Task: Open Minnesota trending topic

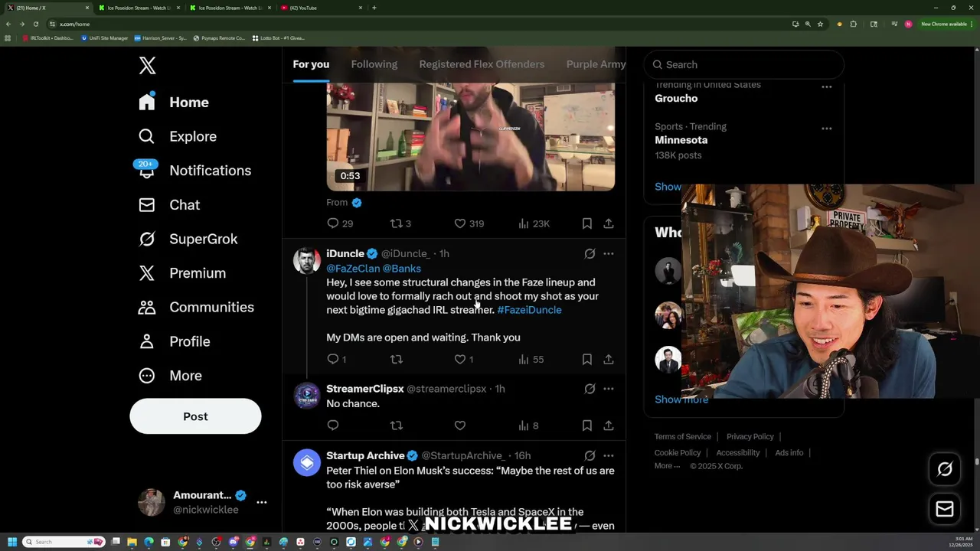Action: point(681,140)
